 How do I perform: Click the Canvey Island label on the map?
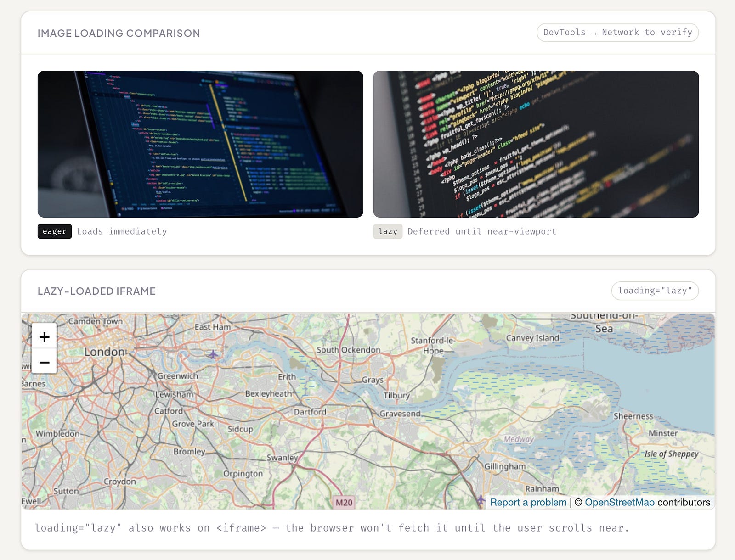[x=533, y=338]
